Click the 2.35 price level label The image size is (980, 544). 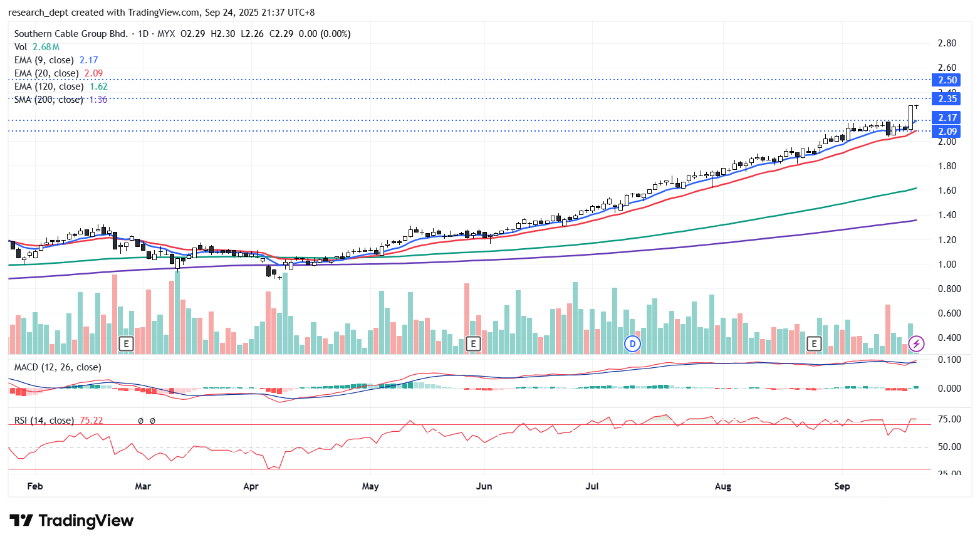pyautogui.click(x=947, y=99)
